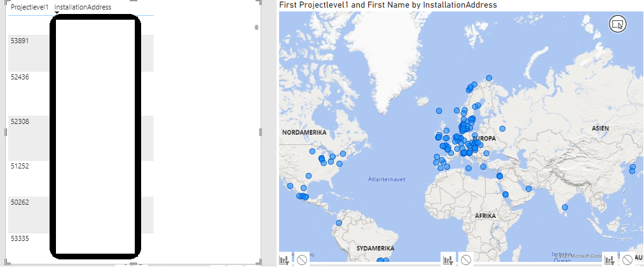This screenshot has height=267, width=644.
Task: Select the northernmost bubble in Scandinavia
Action: (x=489, y=78)
